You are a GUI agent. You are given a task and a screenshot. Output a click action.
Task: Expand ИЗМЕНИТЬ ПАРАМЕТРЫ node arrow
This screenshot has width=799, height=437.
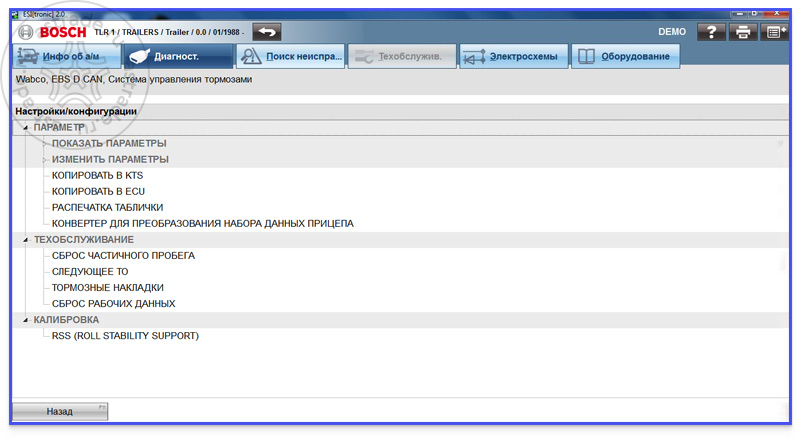tap(45, 160)
